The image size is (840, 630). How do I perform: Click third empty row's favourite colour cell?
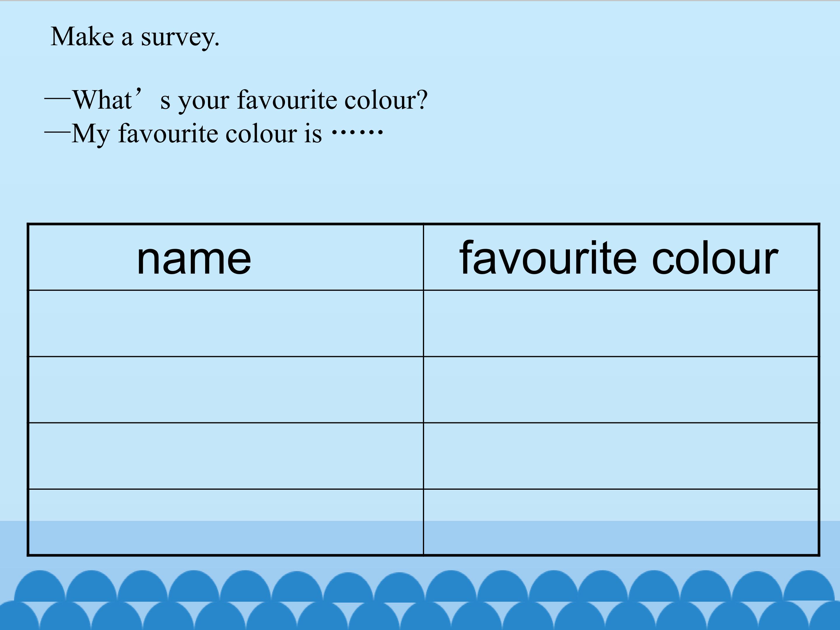tap(620, 456)
